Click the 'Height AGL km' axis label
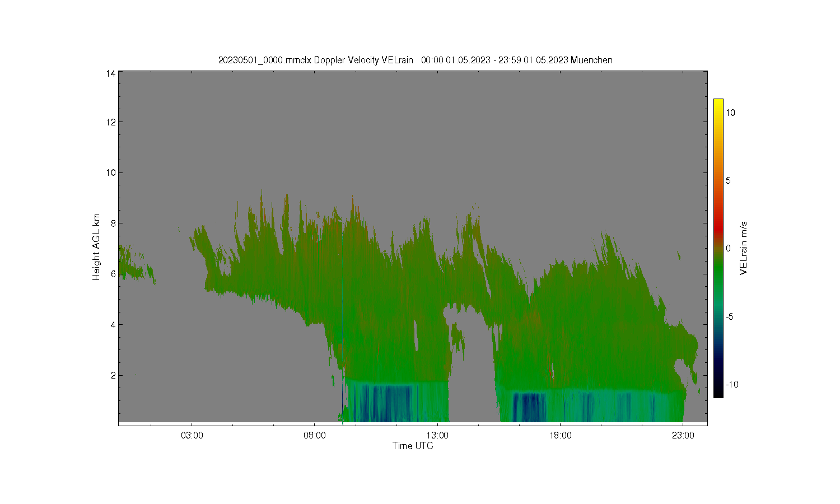Image resolution: width=840 pixels, height=504 pixels. coord(96,247)
